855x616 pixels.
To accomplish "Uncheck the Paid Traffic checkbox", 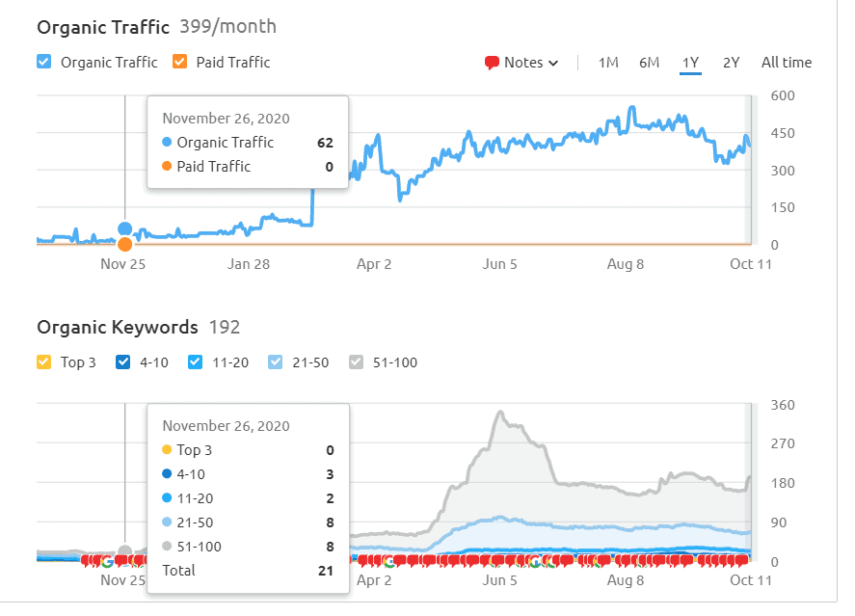I will pyautogui.click(x=180, y=62).
